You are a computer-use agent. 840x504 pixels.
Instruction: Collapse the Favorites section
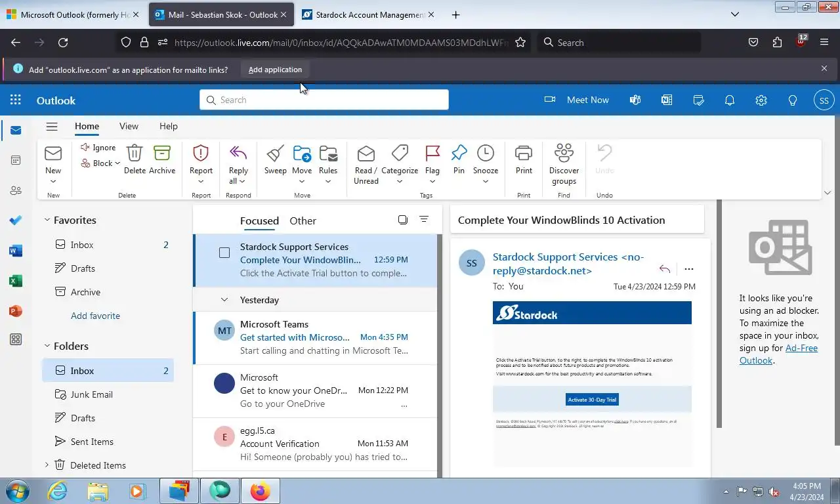47,220
